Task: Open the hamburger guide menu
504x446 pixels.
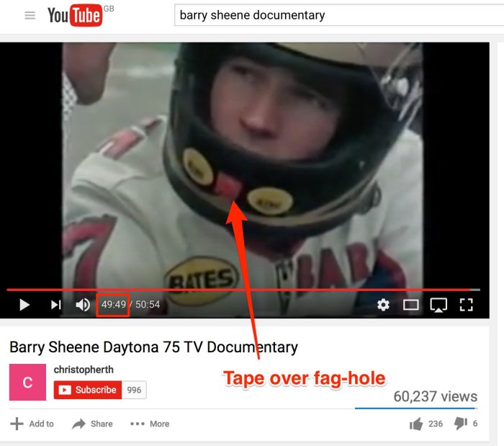Action: click(30, 15)
